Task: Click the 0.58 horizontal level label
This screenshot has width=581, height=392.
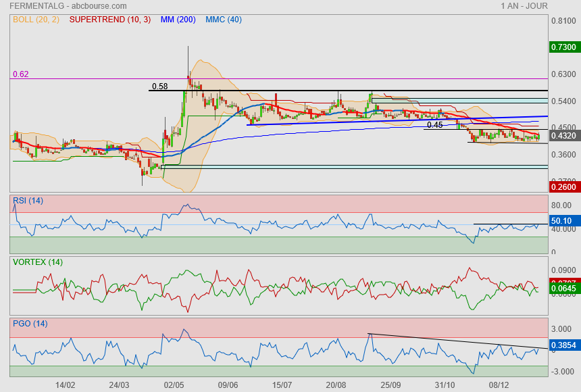Action: click(x=159, y=87)
